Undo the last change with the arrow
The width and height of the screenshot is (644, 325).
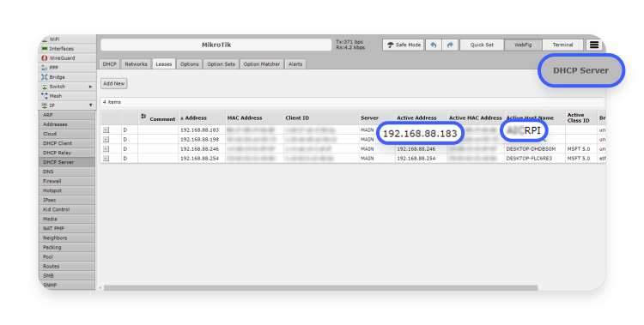tap(434, 45)
